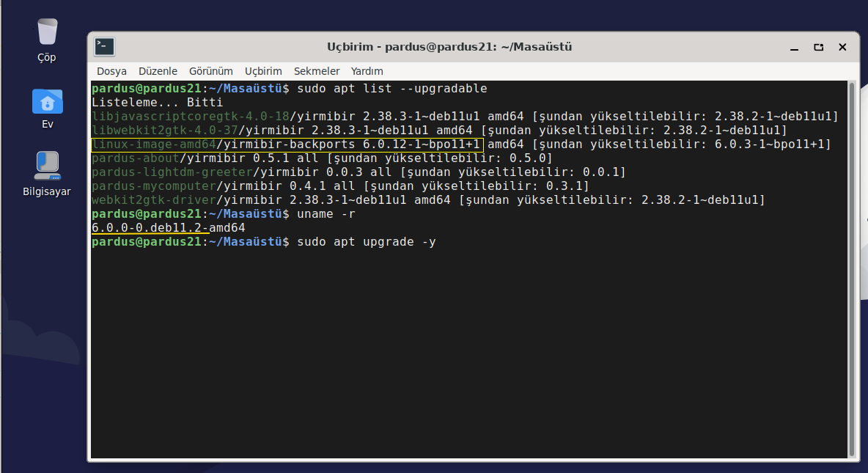Open the Görünüm menu
The width and height of the screenshot is (868, 473).
pyautogui.click(x=211, y=71)
